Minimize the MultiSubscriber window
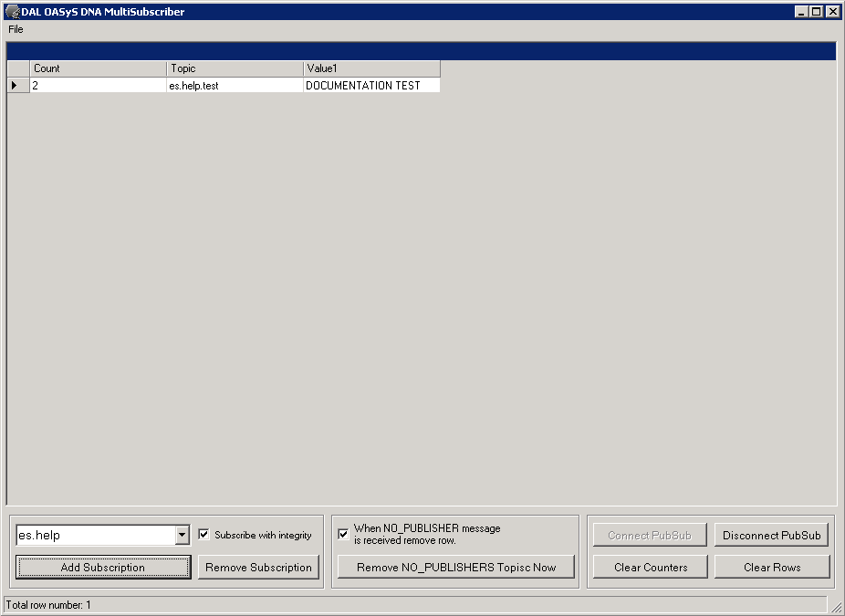 [x=801, y=12]
